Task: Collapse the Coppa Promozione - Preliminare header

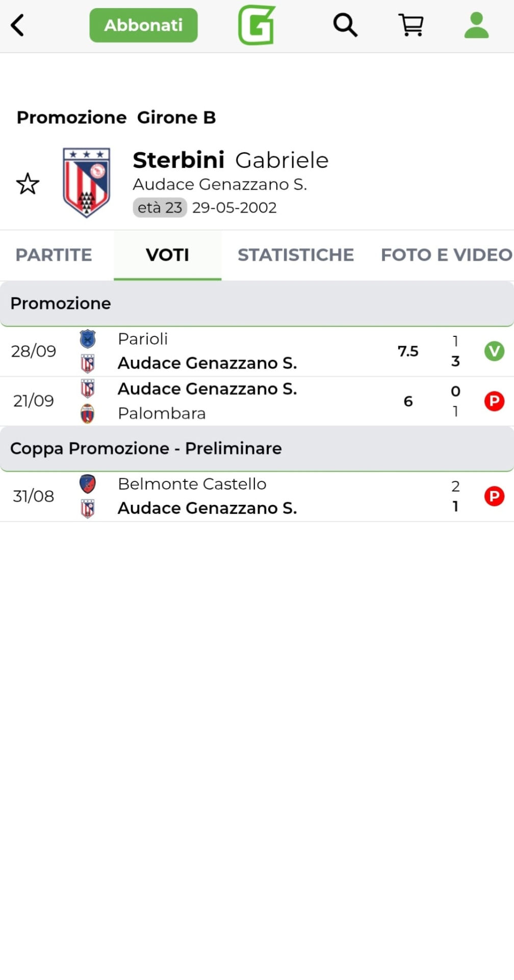Action: pos(257,449)
